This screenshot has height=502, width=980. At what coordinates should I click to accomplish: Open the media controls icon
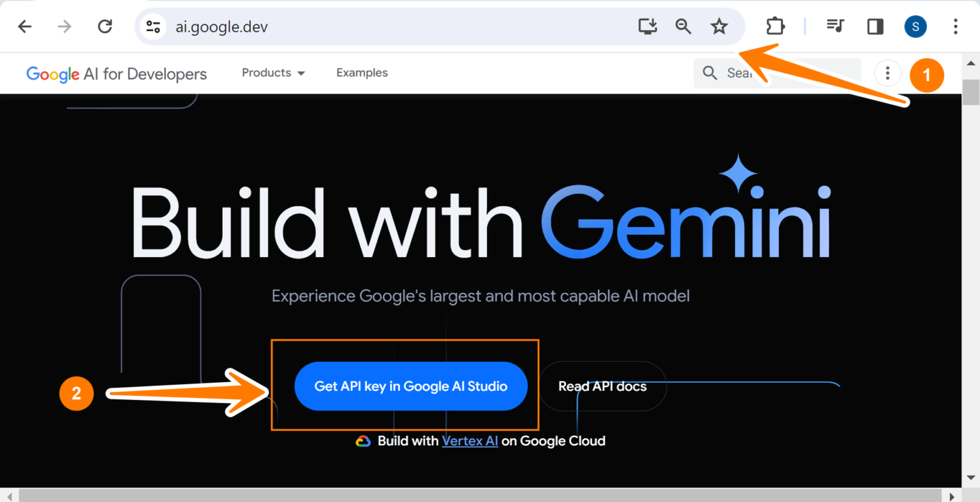(835, 26)
